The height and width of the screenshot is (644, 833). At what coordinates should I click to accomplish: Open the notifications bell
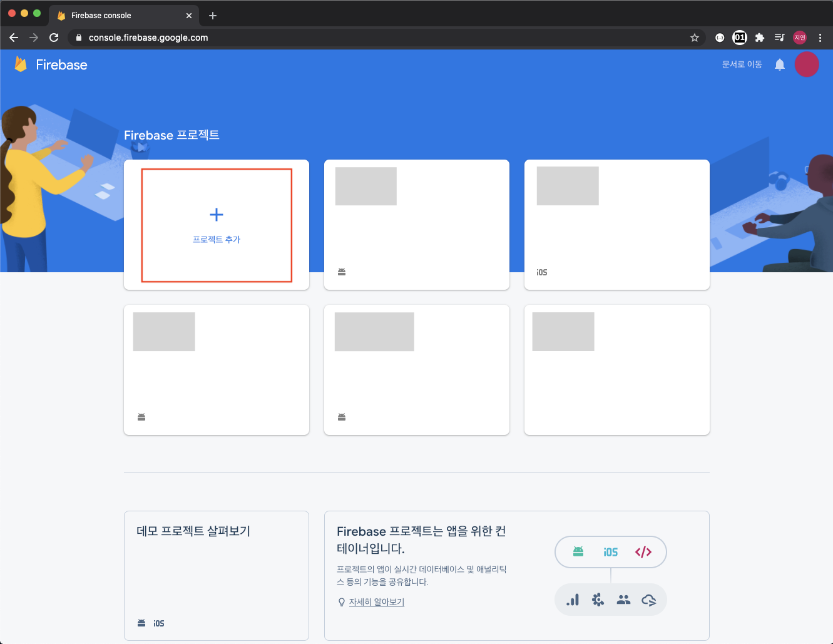[780, 64]
